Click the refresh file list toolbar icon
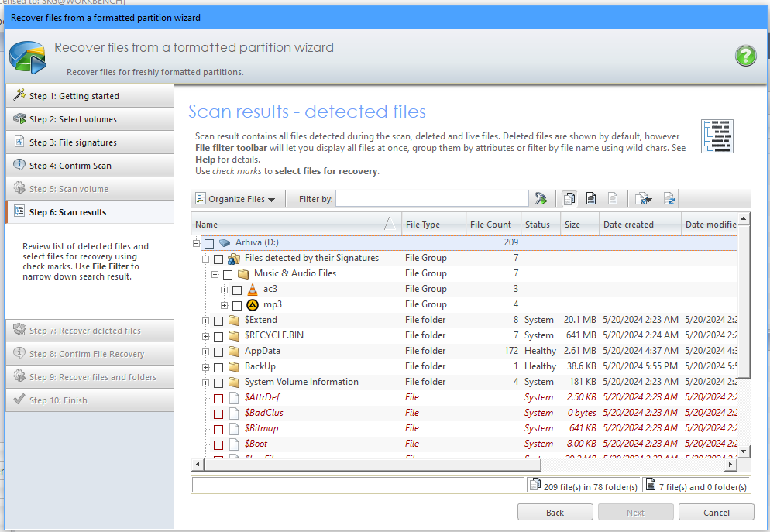 pos(669,199)
